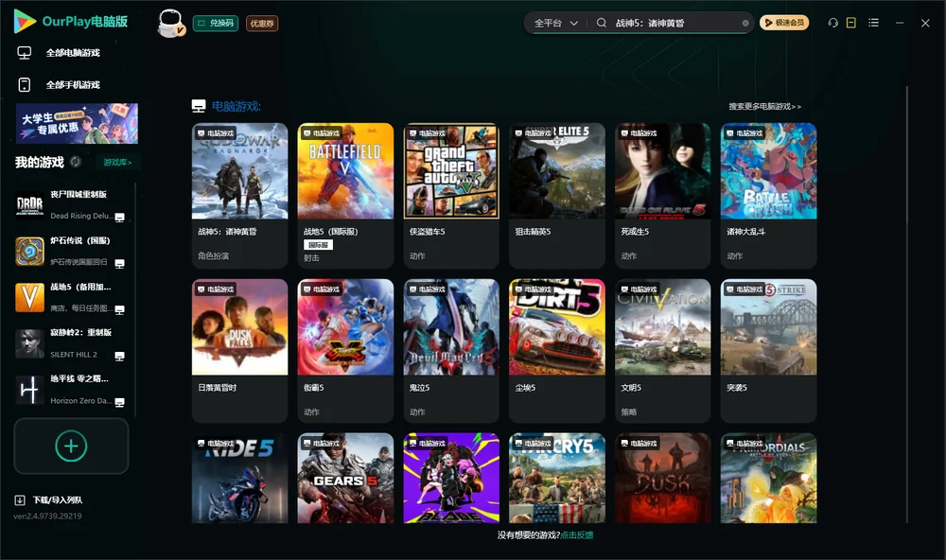946x560 pixels.
Task: Open 狙击精英5 game card
Action: click(557, 196)
